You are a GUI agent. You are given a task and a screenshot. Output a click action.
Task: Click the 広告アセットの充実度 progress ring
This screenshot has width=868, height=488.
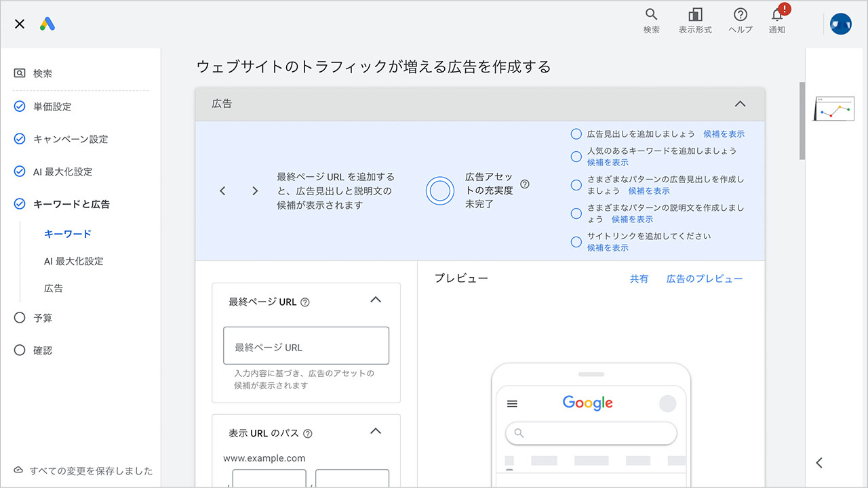click(x=440, y=190)
